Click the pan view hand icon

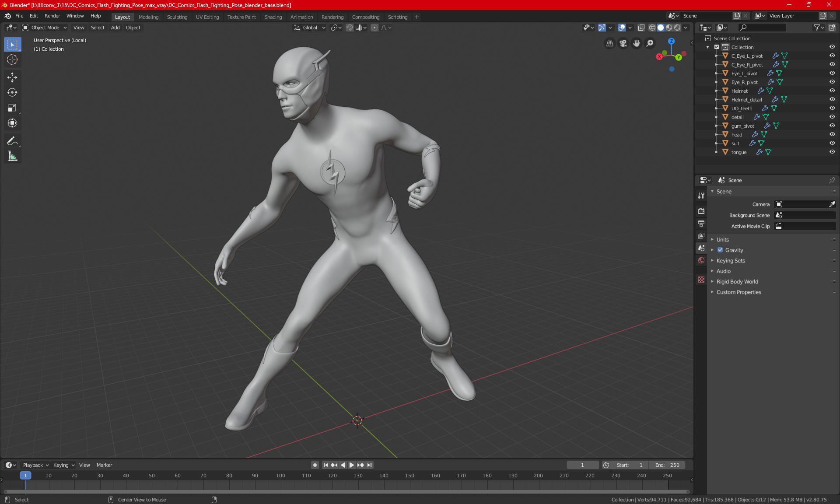point(637,43)
